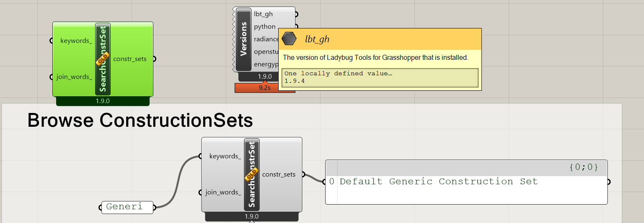
Task: Click the {0;0} path header in panel
Action: tap(584, 167)
